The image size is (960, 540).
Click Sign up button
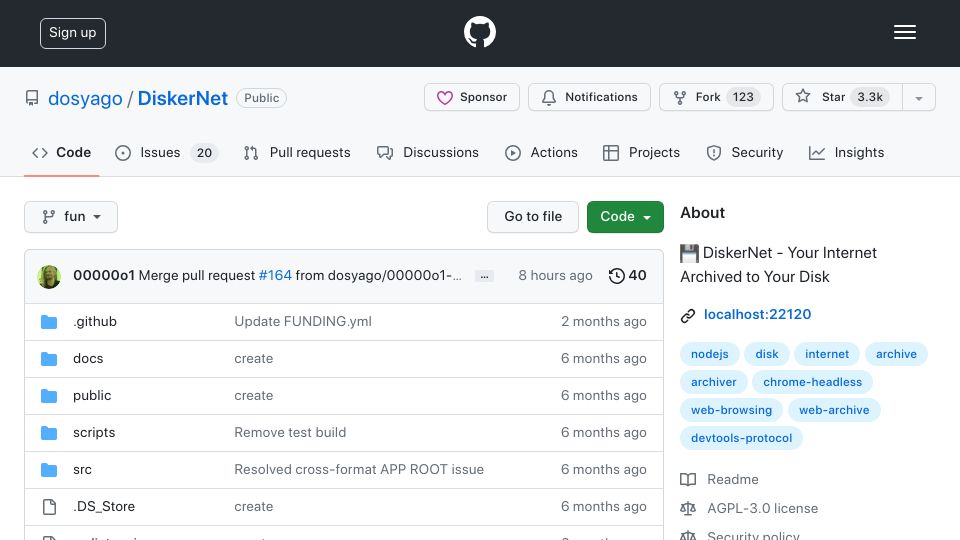tap(73, 33)
